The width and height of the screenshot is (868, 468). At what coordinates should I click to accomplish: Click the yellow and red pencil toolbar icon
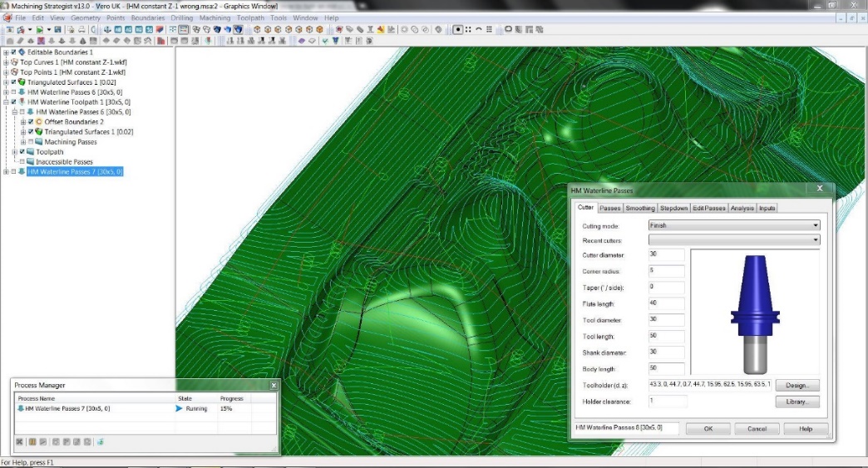coord(381,29)
